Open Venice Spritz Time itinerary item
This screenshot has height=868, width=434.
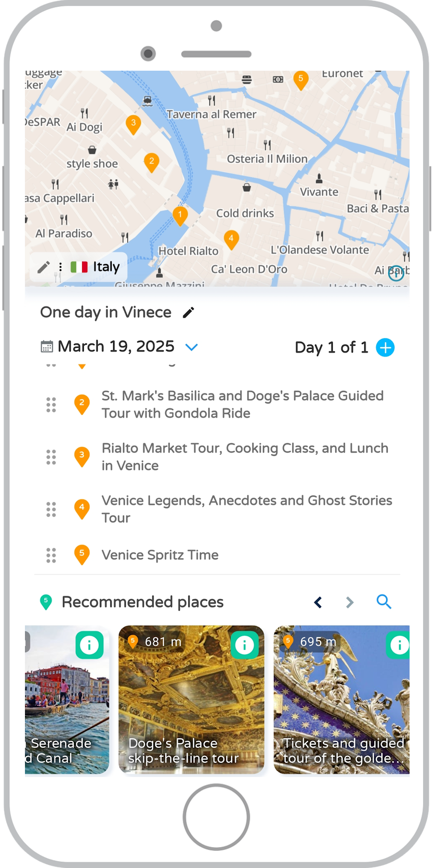point(160,555)
